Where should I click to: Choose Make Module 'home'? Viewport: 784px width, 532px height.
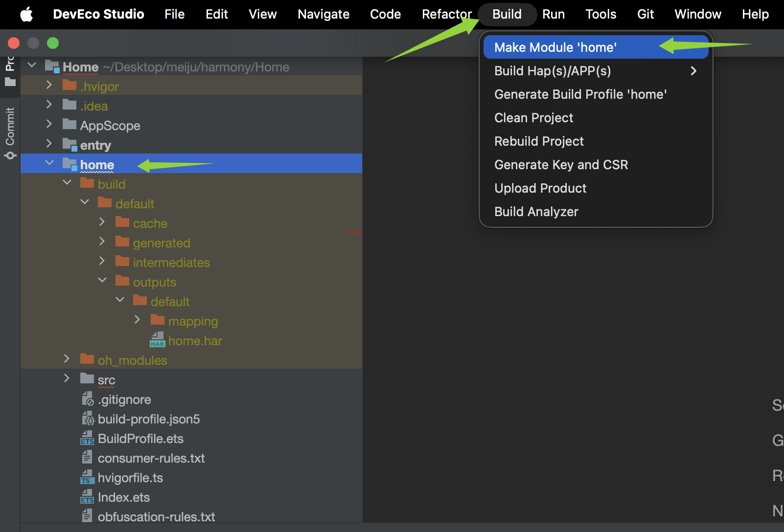point(596,47)
